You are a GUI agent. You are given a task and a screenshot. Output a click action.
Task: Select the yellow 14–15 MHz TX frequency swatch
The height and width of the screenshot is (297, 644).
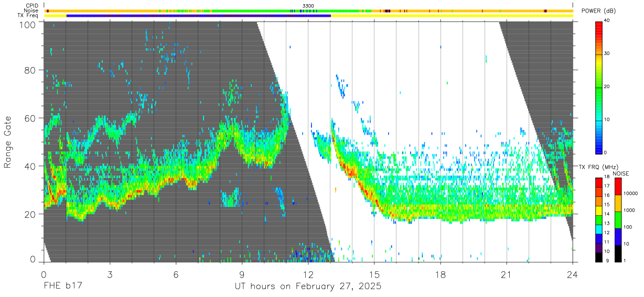coord(598,211)
